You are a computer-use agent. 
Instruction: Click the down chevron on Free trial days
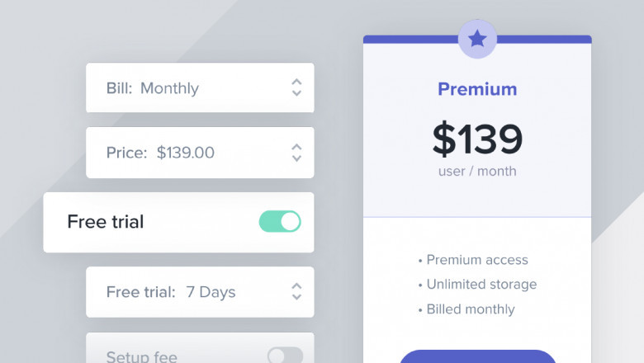[296, 297]
